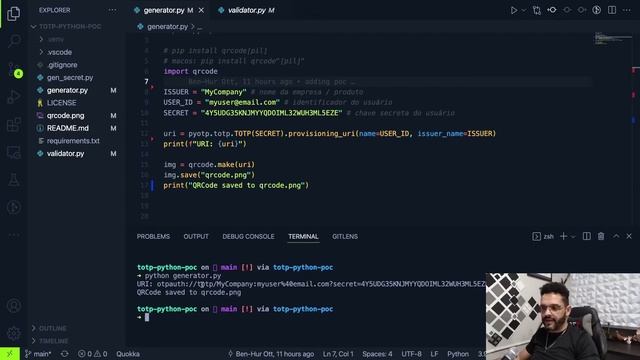Image resolution: width=640 pixels, height=360 pixels.
Task: Select generator.py in the file tree
Action: pos(67,90)
